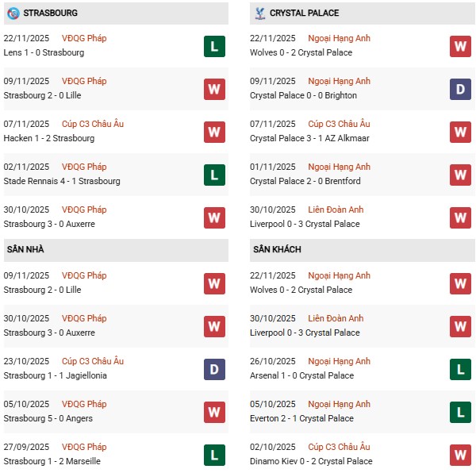Select the L badge for Stade Rennais match

click(213, 175)
